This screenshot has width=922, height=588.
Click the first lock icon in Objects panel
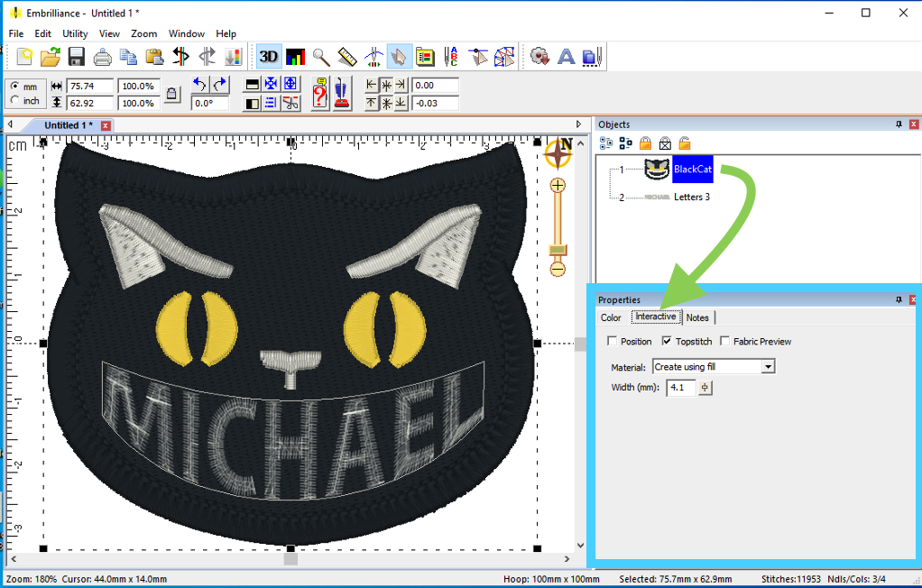click(645, 143)
